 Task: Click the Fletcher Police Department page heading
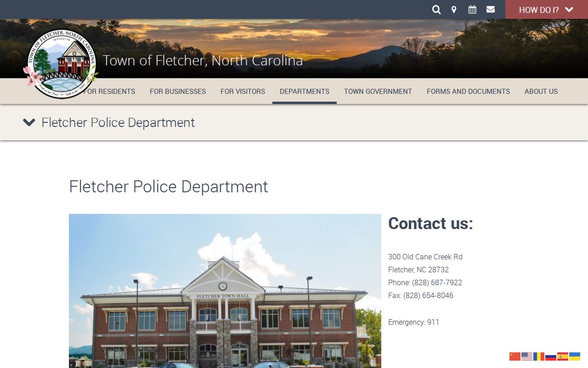169,186
